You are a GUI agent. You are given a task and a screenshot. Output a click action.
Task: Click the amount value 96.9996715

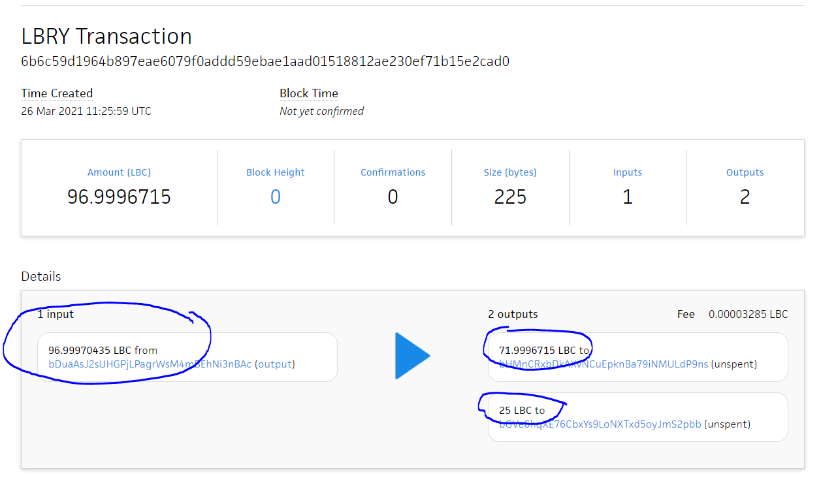click(119, 197)
